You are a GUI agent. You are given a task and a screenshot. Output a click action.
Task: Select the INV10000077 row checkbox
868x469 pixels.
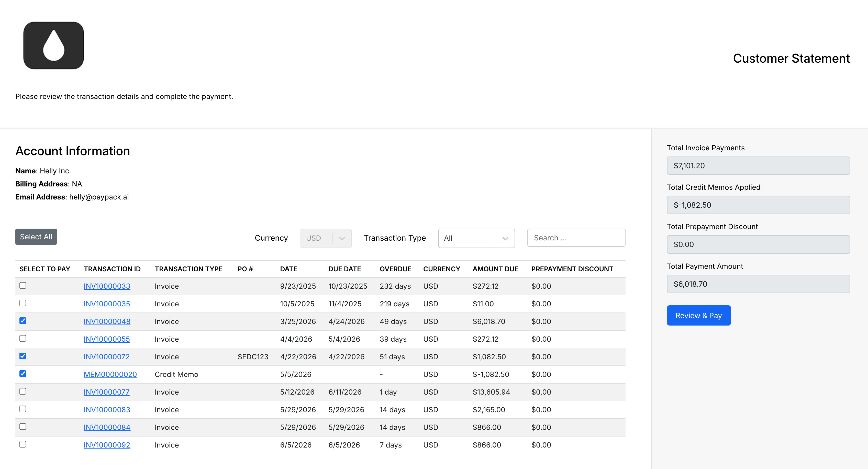click(x=23, y=391)
